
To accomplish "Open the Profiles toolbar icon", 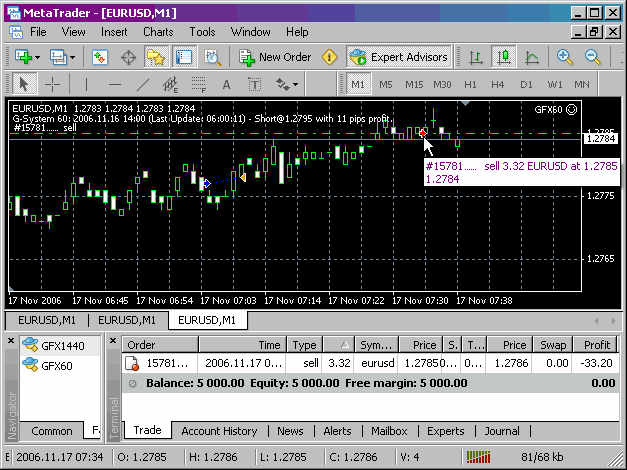I will point(58,57).
